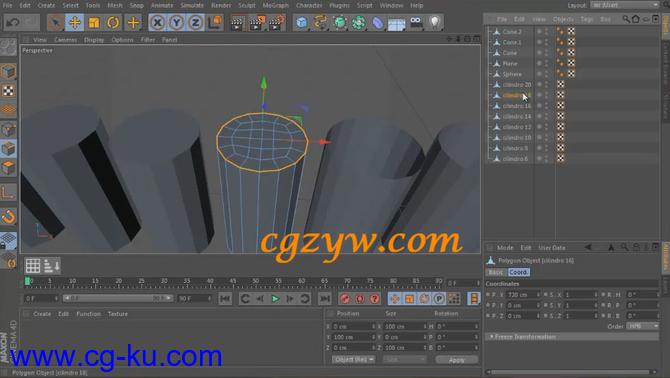Open the Layout dropdown
Viewport: 670px width, 378px height.
point(625,5)
